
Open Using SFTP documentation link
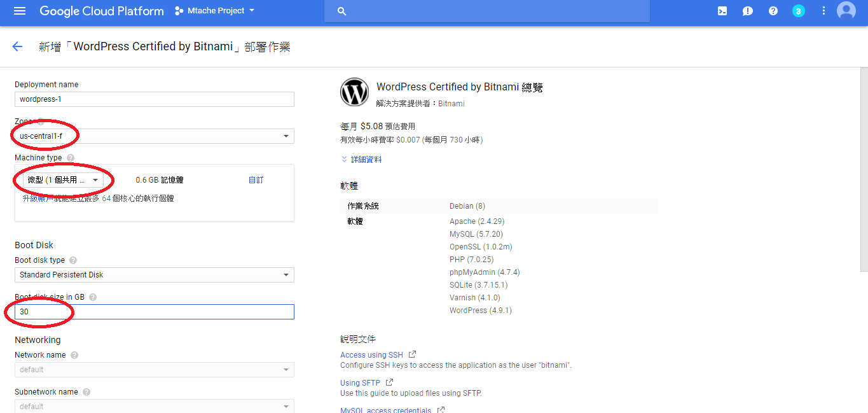(x=360, y=383)
